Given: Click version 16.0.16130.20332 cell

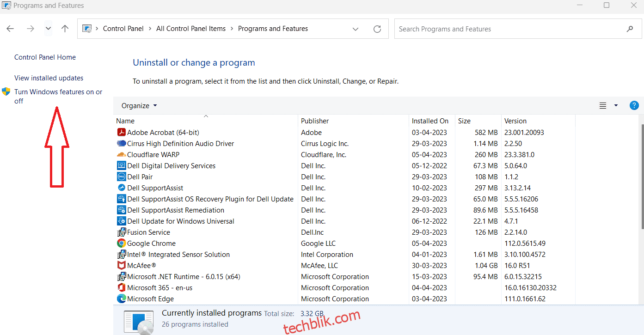Looking at the screenshot, I should click(x=530, y=288).
